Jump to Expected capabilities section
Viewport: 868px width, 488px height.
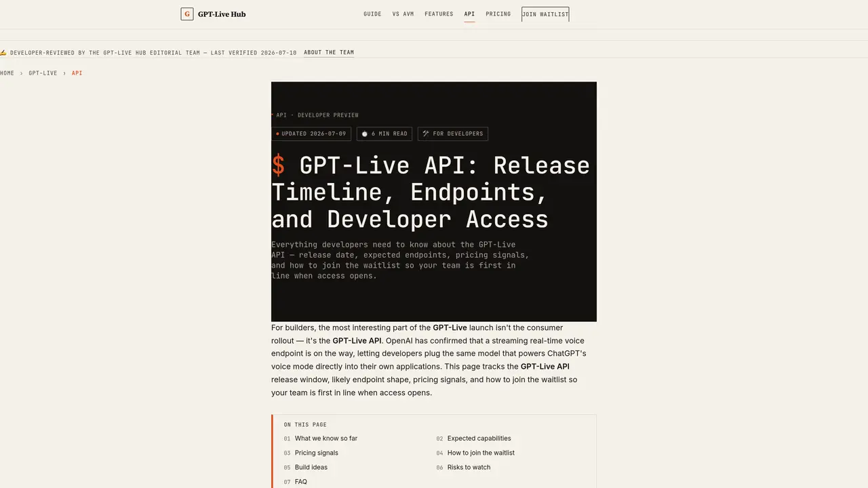pos(479,439)
